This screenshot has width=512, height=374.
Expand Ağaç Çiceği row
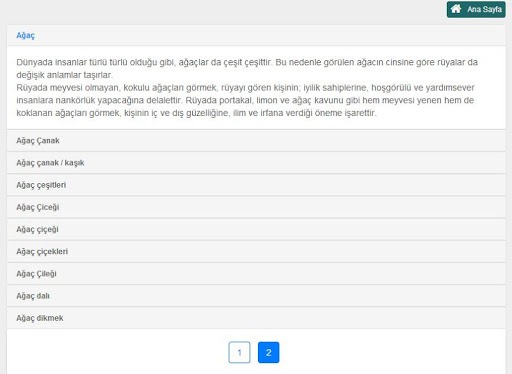[256, 207]
